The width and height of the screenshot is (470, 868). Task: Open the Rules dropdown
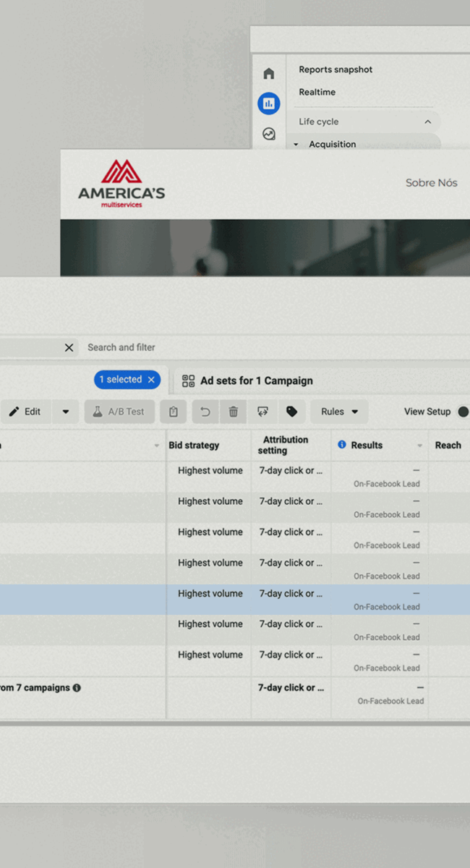(339, 412)
